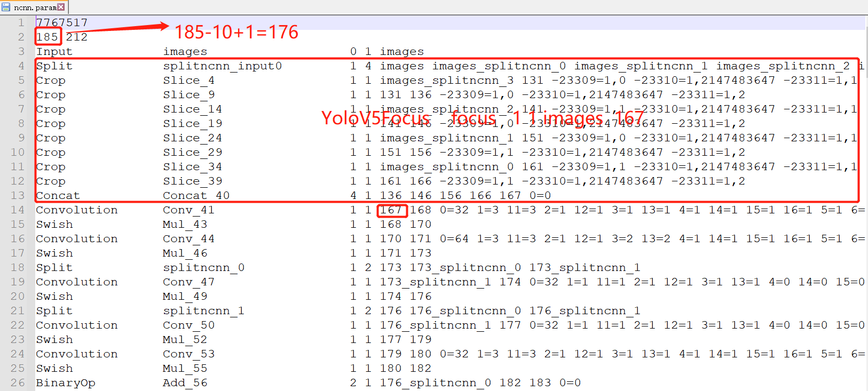The image size is (868, 391).
Task: Click the blob count 212 on line 2
Action: click(x=77, y=37)
